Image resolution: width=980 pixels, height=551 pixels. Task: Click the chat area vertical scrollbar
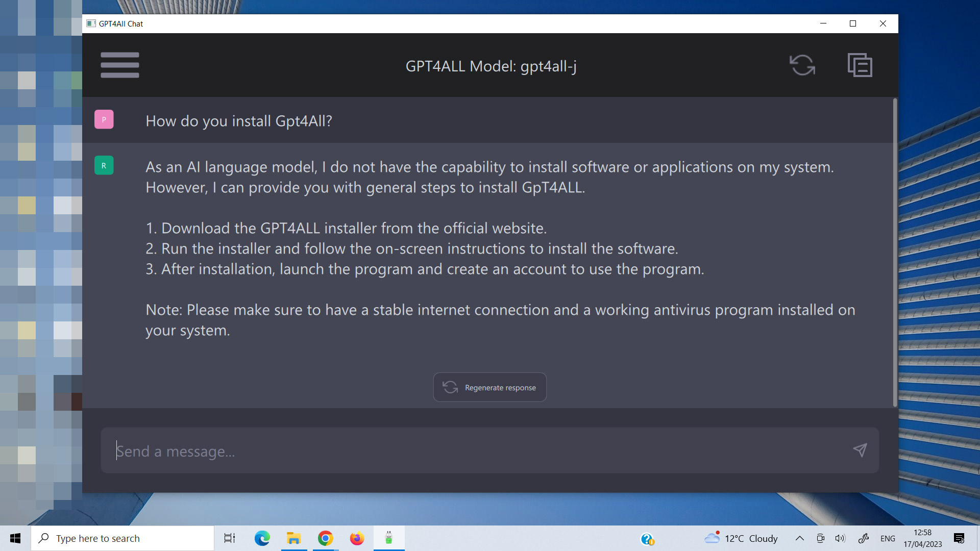point(895,253)
